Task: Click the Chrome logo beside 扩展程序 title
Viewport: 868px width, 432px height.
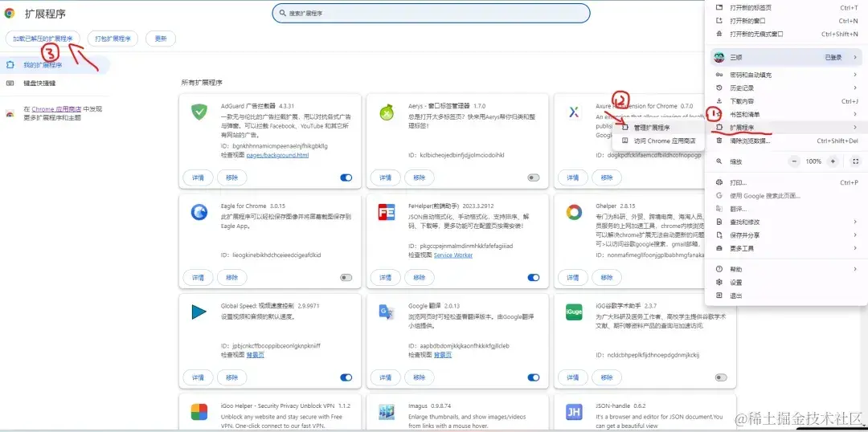Action: point(10,14)
